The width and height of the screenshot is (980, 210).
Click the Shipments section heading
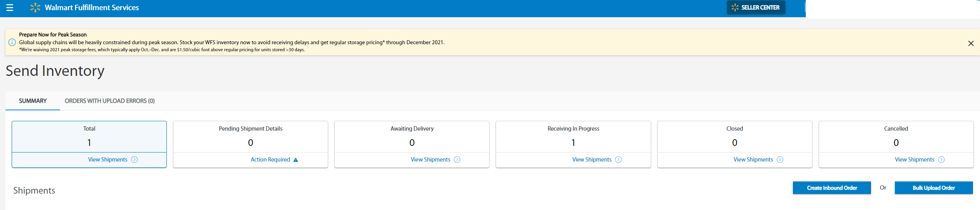click(x=34, y=190)
